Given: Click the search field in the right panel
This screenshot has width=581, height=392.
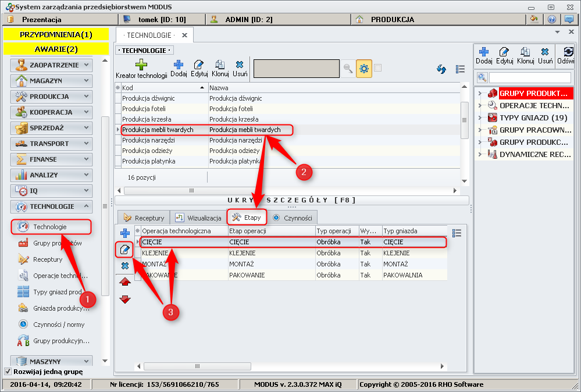Looking at the screenshot, I should coord(529,77).
